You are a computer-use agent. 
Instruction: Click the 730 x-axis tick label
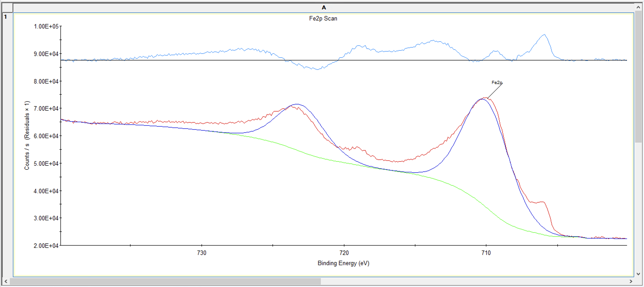tap(201, 253)
